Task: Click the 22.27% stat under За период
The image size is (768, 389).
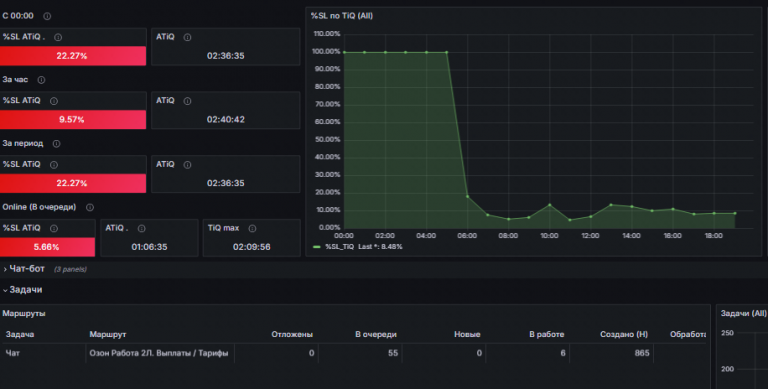Action: click(x=72, y=183)
